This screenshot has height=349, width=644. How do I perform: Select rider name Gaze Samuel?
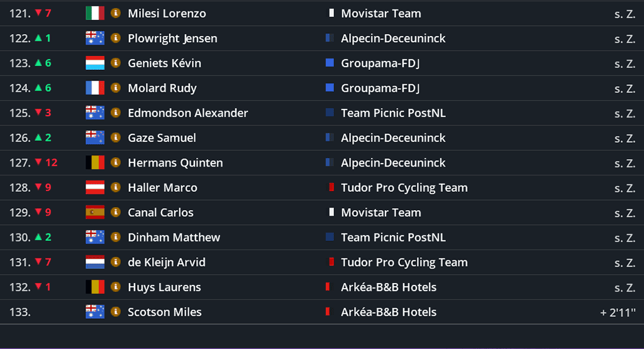(162, 138)
